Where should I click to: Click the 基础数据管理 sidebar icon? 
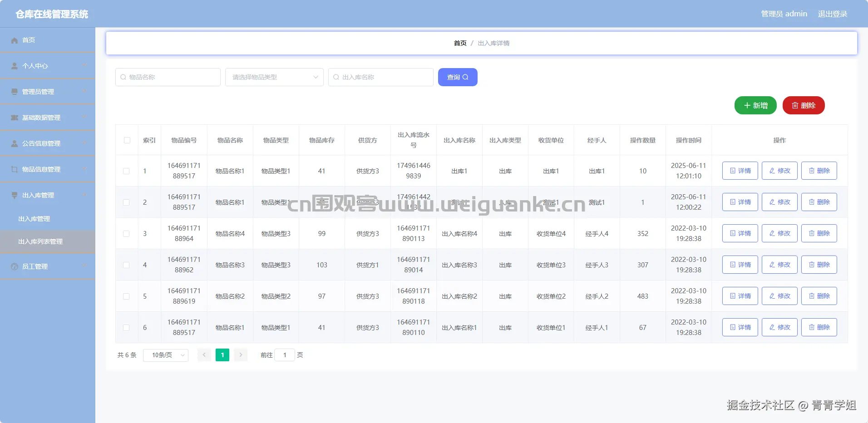click(15, 118)
